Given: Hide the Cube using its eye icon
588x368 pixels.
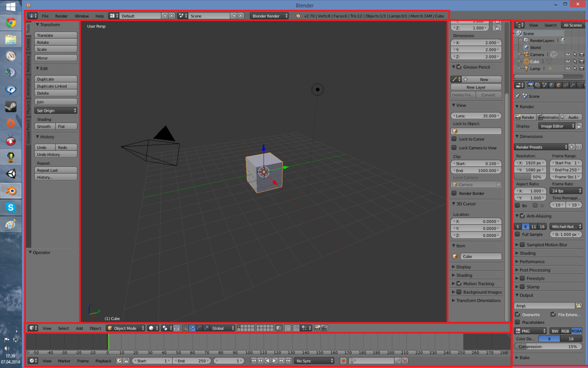Looking at the screenshot, I should coord(568,62).
